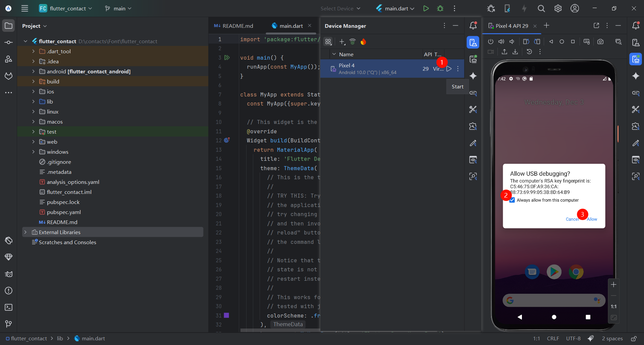Image resolution: width=644 pixels, height=345 pixels.
Task: Open the Select Device dropdown
Action: (x=340, y=8)
